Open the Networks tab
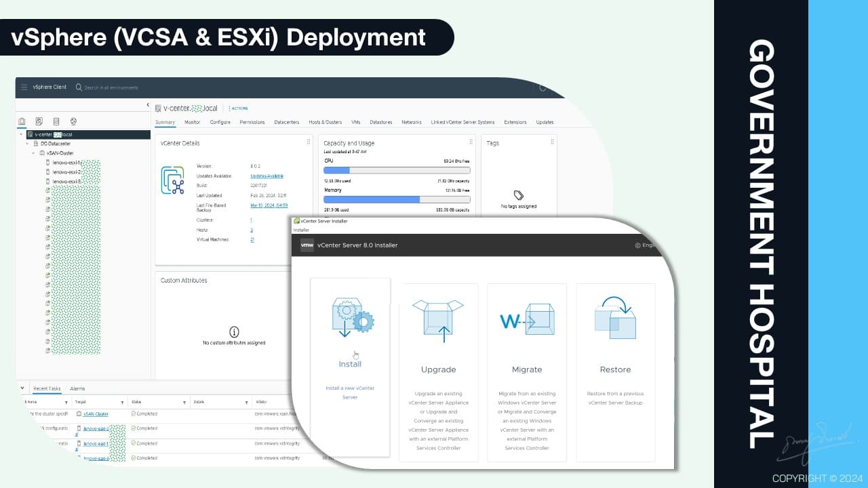Screen dimensions: 868x488 tap(412, 123)
